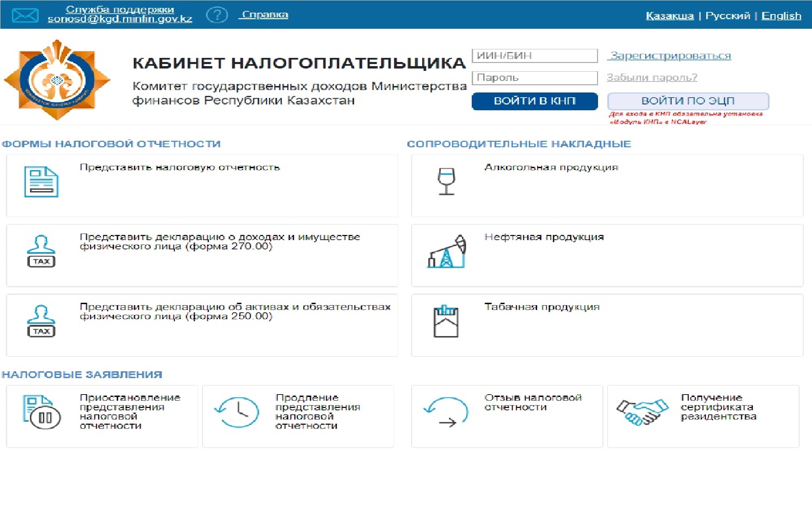This screenshot has height=511, width=812.
Task: Click the return arrow report recall icon
Action: tap(446, 412)
